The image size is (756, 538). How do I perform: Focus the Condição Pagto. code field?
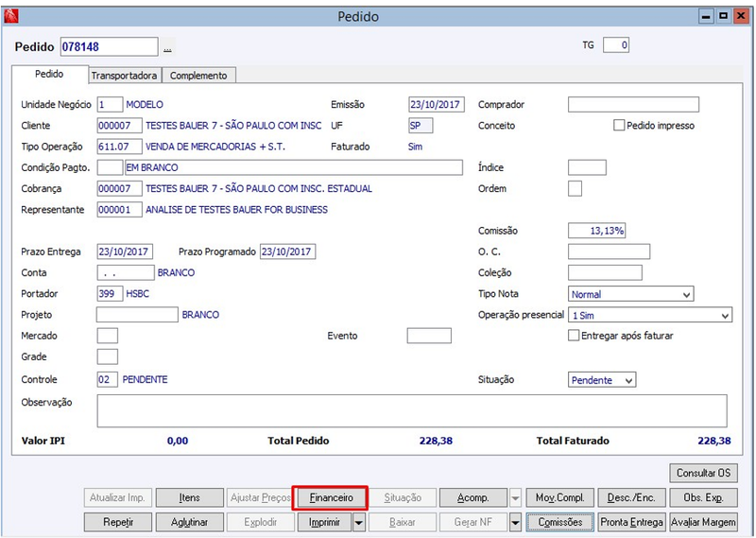[110, 167]
